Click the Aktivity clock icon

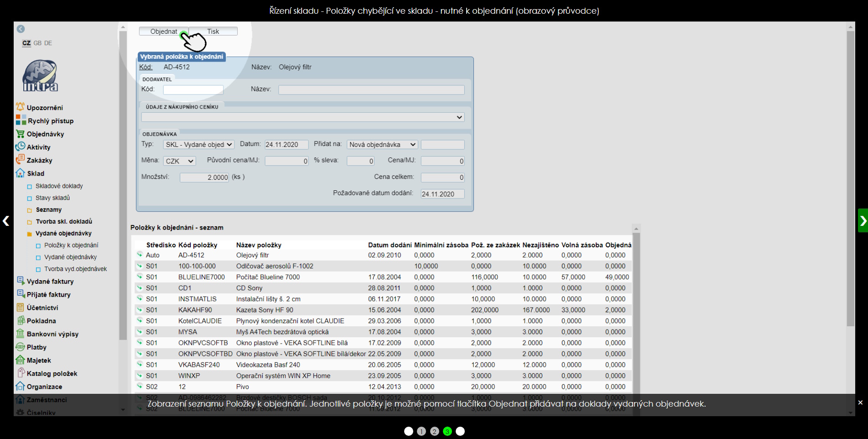coord(20,147)
